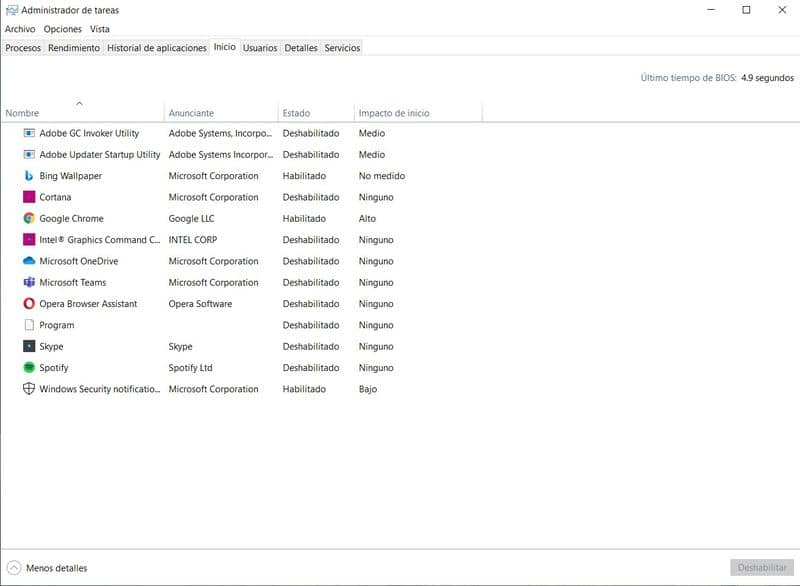800x586 pixels.
Task: Select Opera Browser Assistant name text
Action: point(88,303)
